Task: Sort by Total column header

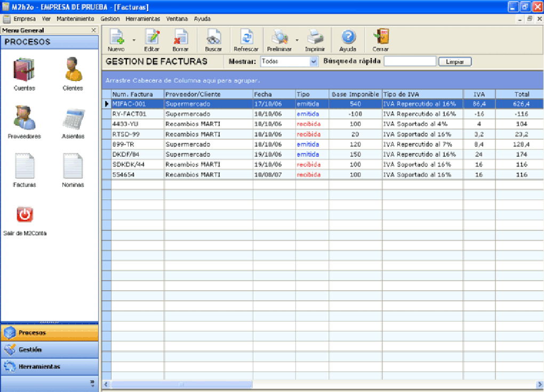Action: coord(519,94)
